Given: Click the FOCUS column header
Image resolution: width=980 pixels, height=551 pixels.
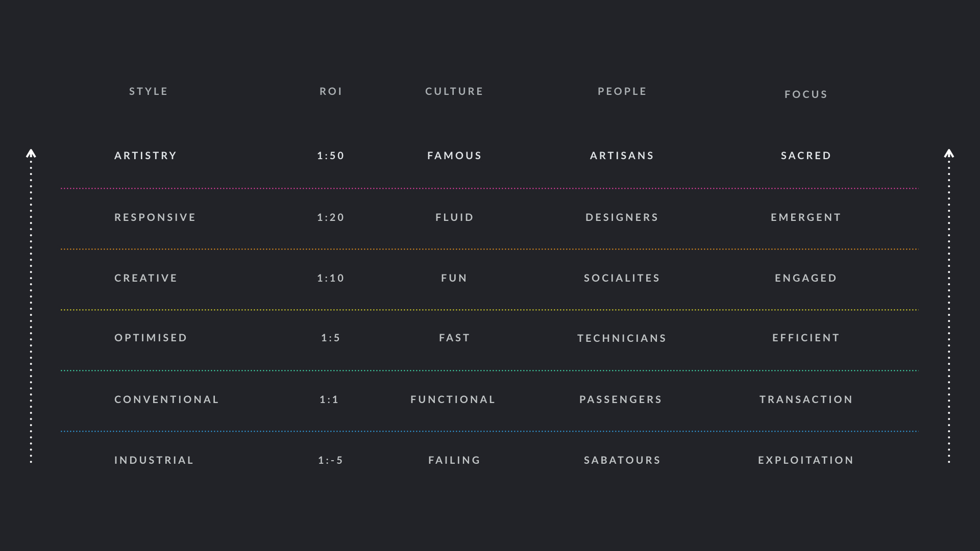Looking at the screenshot, I should 806,94.
